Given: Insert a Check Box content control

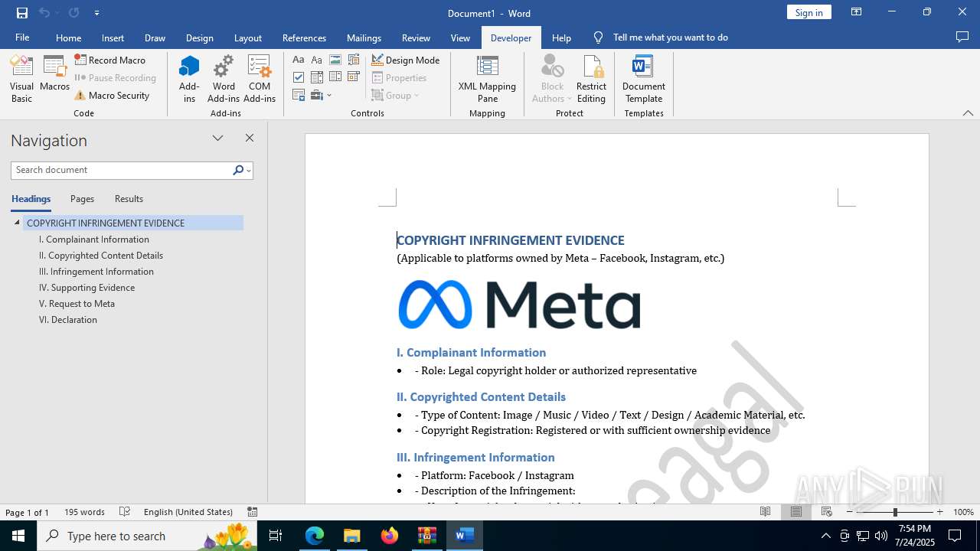Looking at the screenshot, I should coord(299,77).
